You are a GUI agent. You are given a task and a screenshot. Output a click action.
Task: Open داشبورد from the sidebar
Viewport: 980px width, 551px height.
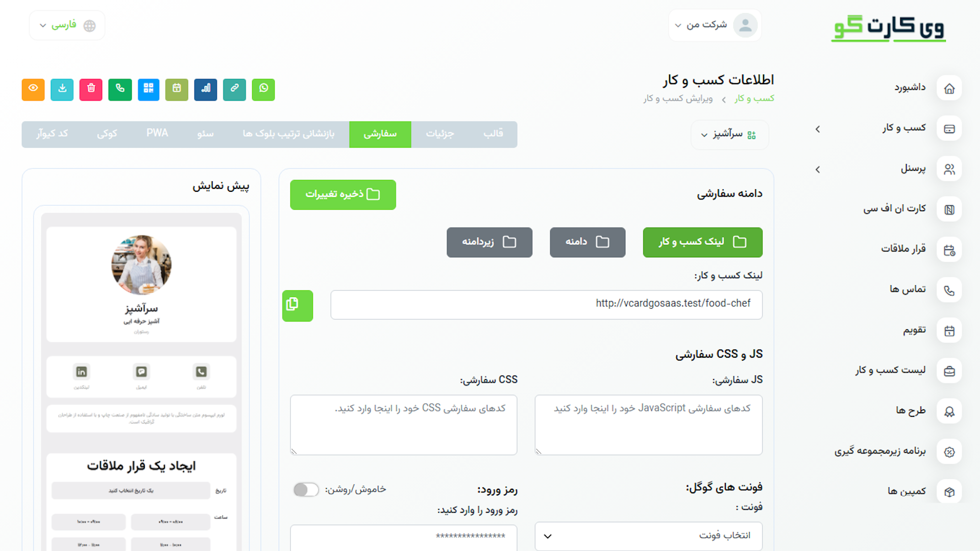(x=910, y=88)
